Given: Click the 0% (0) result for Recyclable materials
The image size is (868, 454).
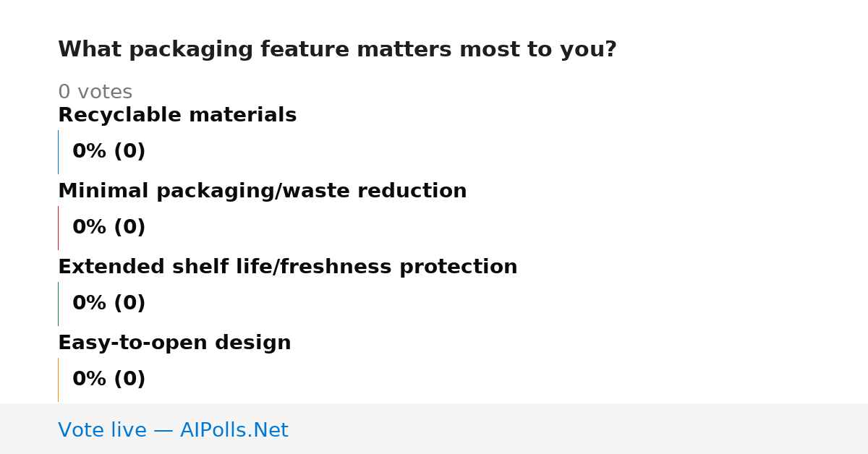Looking at the screenshot, I should click(x=109, y=152).
